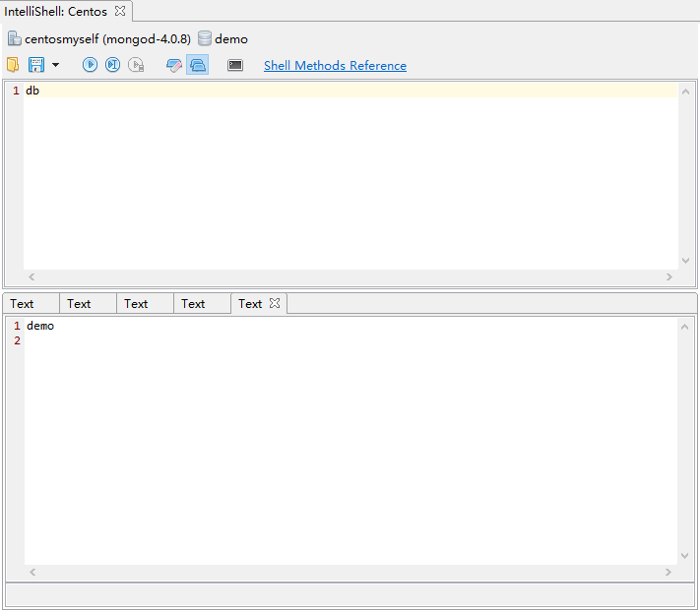Close the IntelliShell: Centos tab
The image size is (700, 612).
(x=120, y=11)
